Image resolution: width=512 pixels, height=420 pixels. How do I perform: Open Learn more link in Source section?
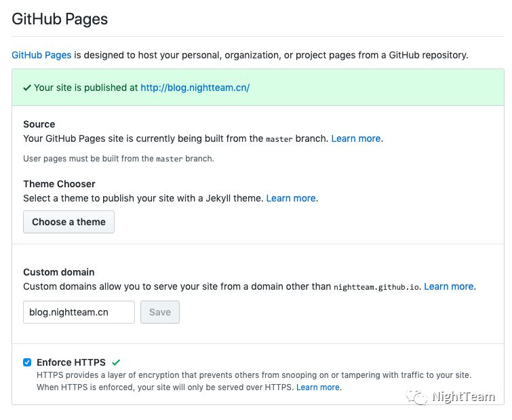[x=355, y=138]
